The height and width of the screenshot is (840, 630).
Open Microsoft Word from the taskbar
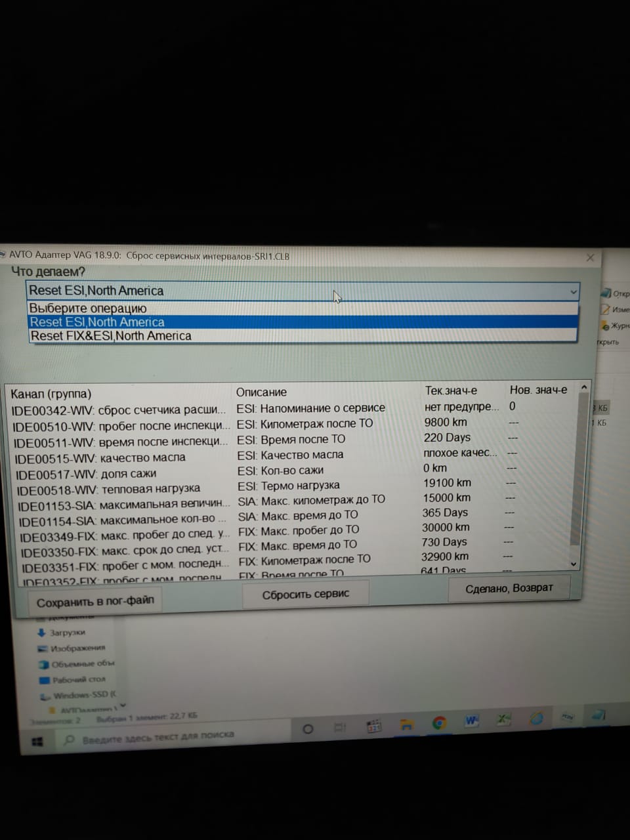point(471,721)
